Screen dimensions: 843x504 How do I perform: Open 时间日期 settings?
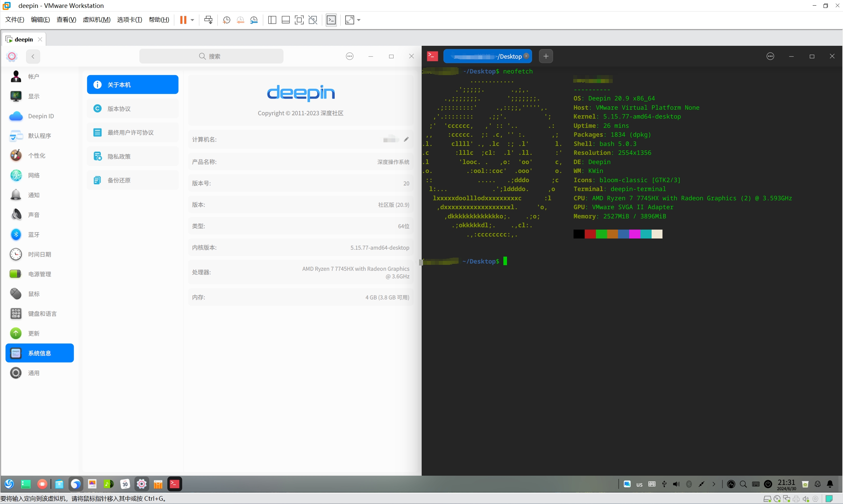click(x=40, y=254)
